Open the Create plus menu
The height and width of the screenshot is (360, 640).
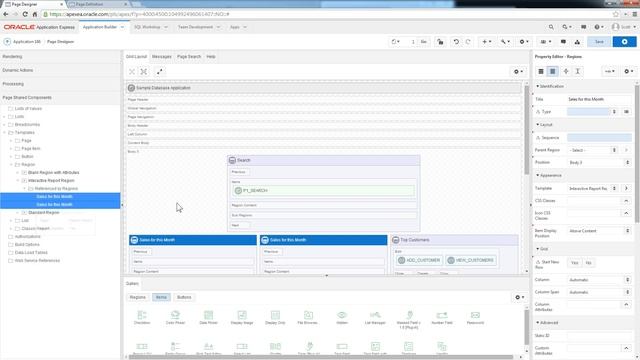(x=486, y=42)
